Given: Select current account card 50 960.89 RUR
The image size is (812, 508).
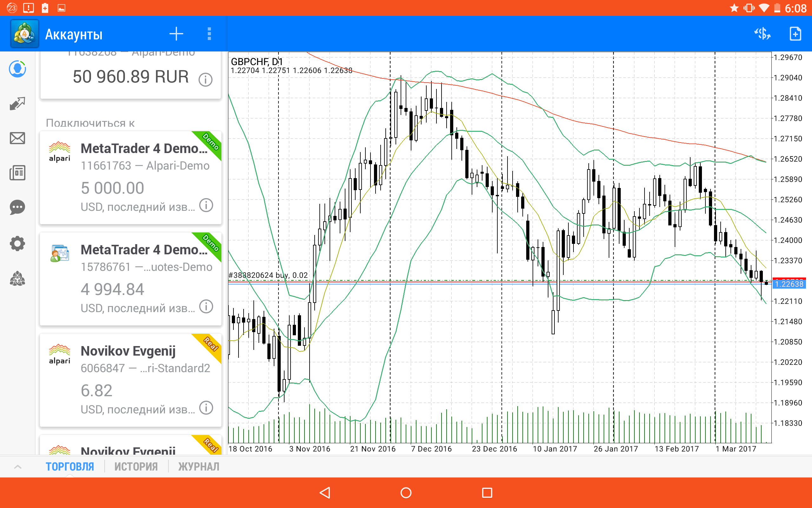Looking at the screenshot, I should (x=131, y=75).
